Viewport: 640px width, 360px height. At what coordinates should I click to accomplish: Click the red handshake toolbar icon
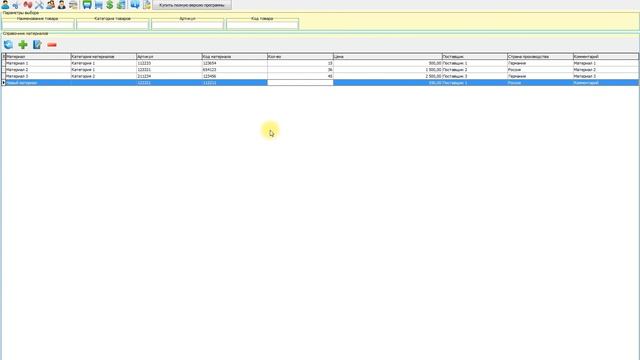coord(28,4)
